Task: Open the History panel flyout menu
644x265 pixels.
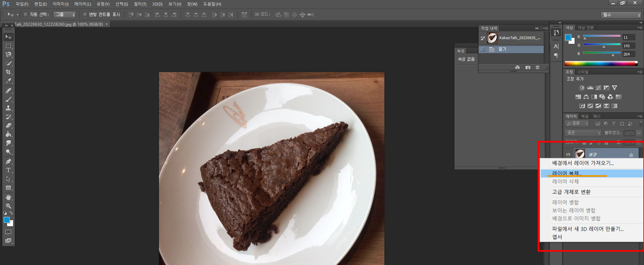Action: (x=545, y=28)
